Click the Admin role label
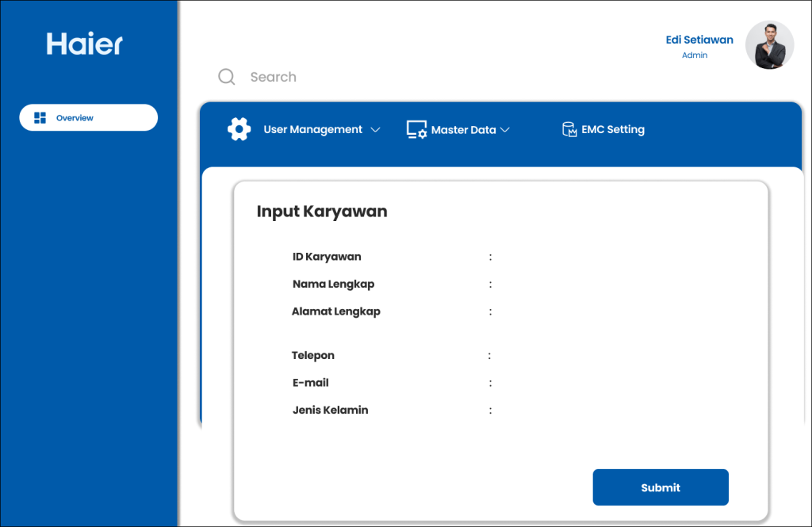This screenshot has height=527, width=812. (695, 55)
